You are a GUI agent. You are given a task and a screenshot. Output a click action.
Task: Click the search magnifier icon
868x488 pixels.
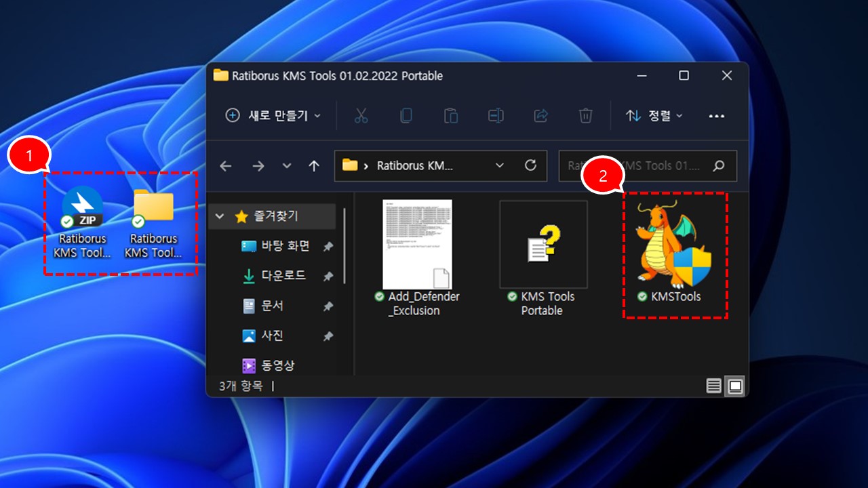[719, 165]
